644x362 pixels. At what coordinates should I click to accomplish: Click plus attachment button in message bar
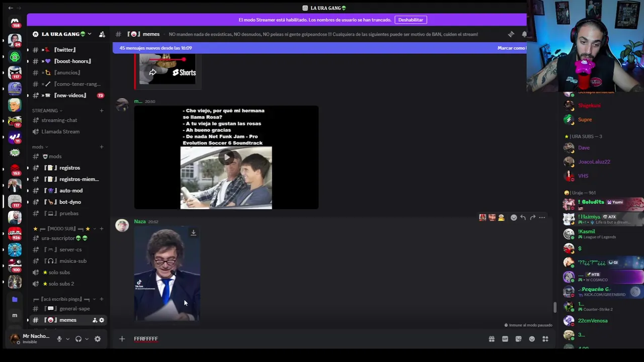[x=122, y=339]
